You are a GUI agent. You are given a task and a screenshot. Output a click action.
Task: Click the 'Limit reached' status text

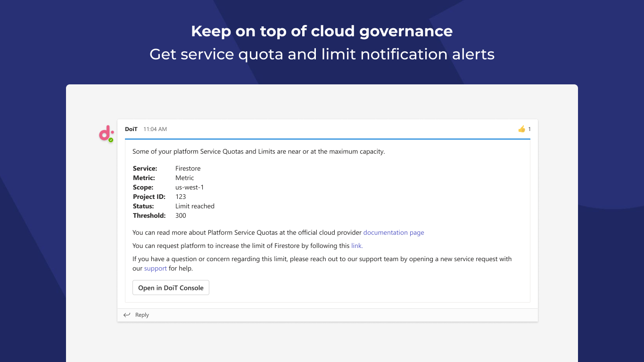[x=195, y=206]
